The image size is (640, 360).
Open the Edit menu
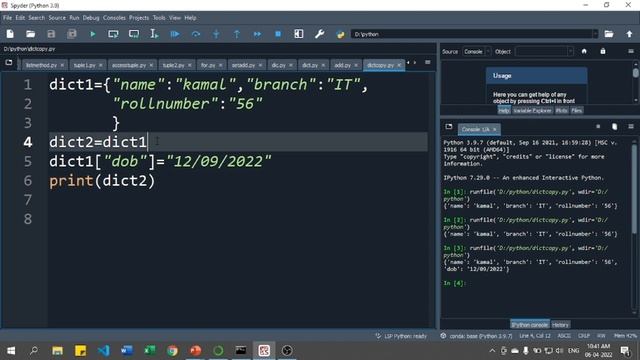20,18
